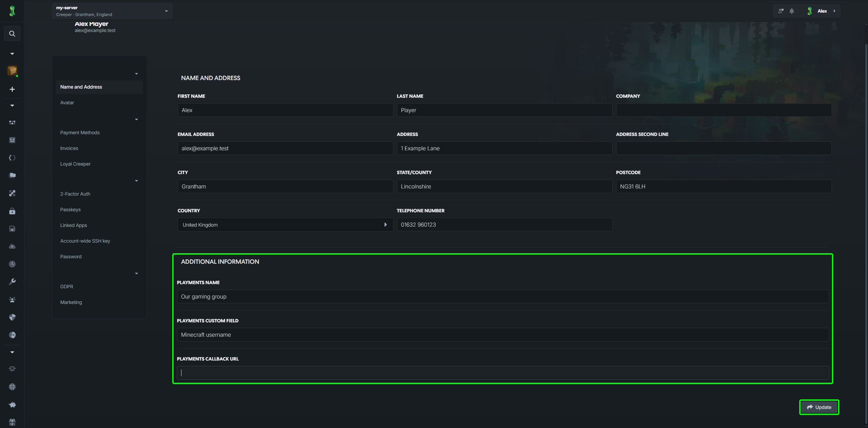Image resolution: width=868 pixels, height=428 pixels.
Task: Open the dots grid icon in sidebar
Action: [12, 122]
